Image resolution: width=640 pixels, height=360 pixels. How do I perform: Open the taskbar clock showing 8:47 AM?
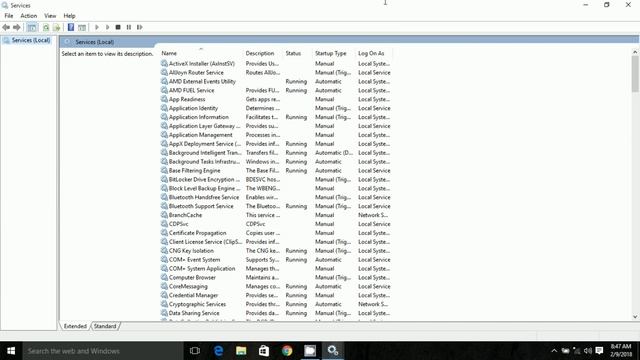coord(621,351)
